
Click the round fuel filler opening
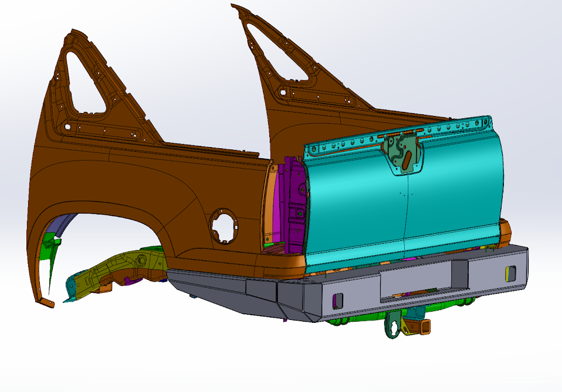click(x=224, y=226)
